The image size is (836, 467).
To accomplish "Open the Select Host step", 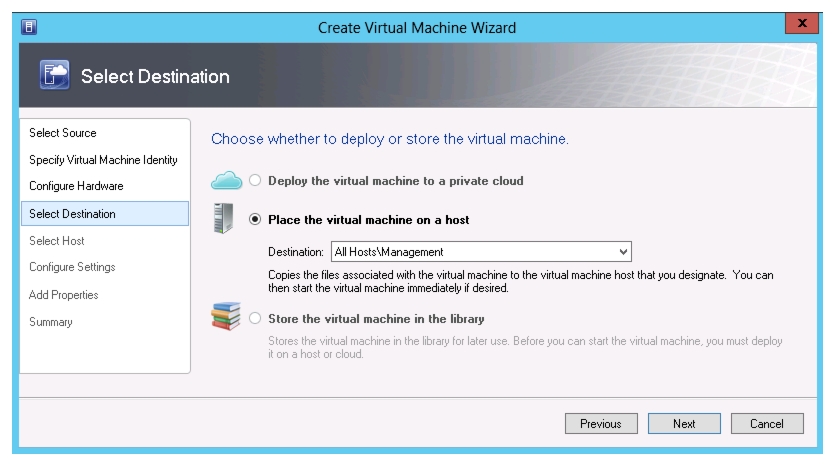I will (57, 241).
